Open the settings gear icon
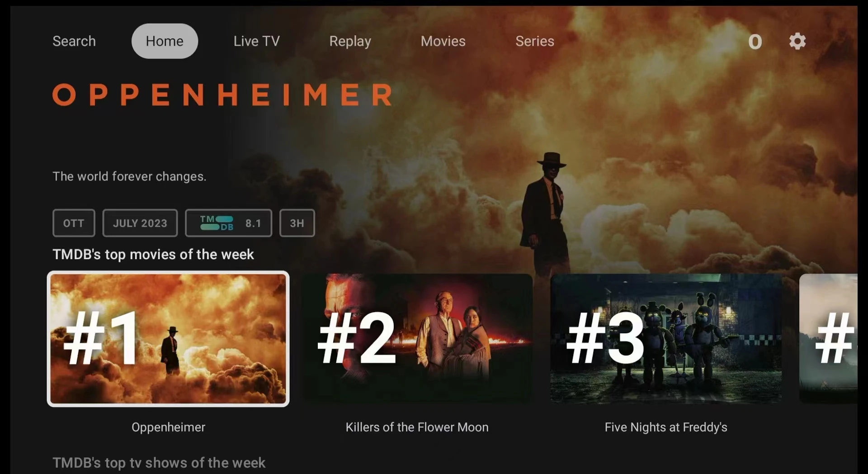This screenshot has width=868, height=474. [797, 41]
